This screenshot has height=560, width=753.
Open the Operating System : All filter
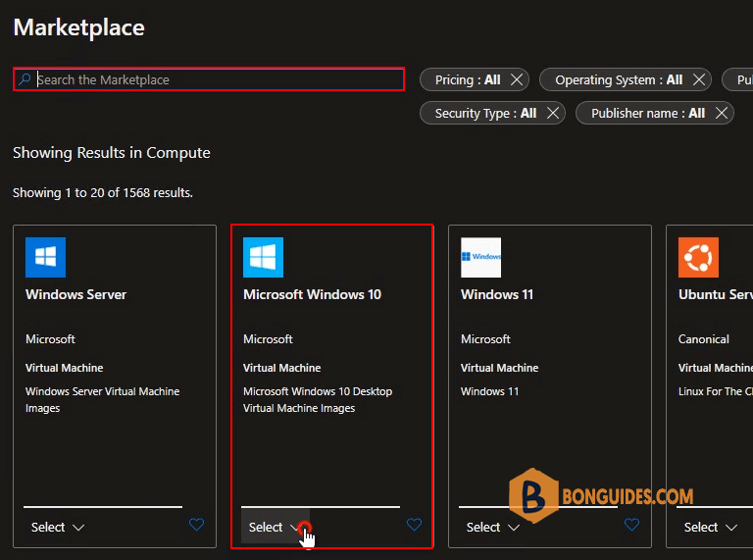619,79
